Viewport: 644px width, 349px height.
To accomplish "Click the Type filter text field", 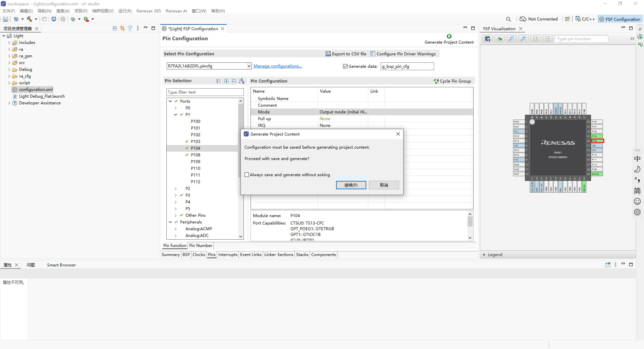I will (x=205, y=92).
